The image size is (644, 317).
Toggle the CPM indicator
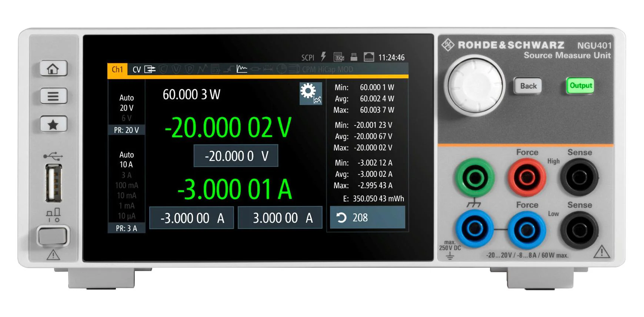[309, 69]
